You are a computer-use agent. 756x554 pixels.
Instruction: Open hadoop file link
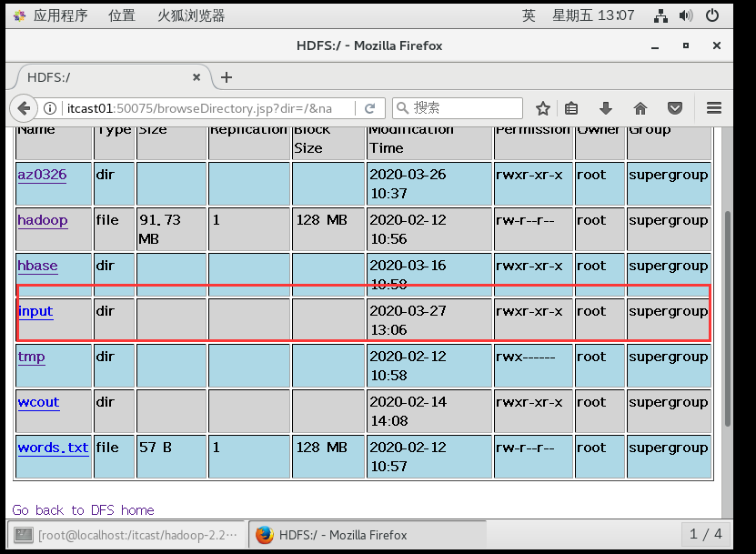coord(43,220)
